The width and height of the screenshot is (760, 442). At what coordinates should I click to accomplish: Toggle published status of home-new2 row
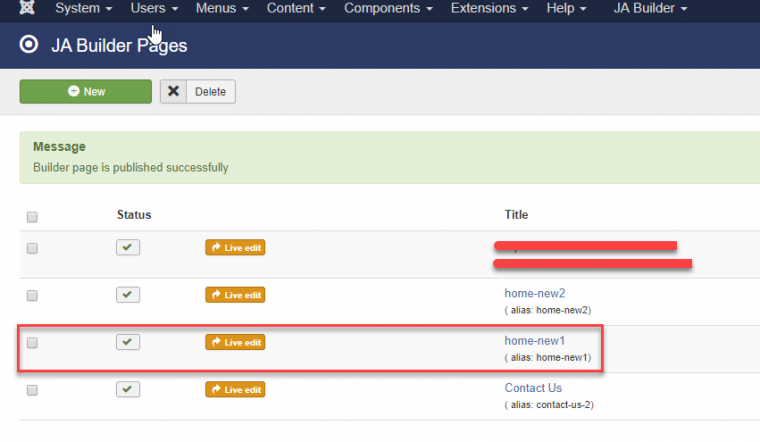click(128, 295)
